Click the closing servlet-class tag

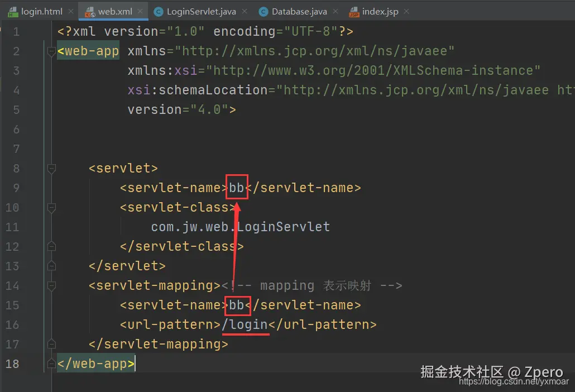pyautogui.click(x=181, y=246)
